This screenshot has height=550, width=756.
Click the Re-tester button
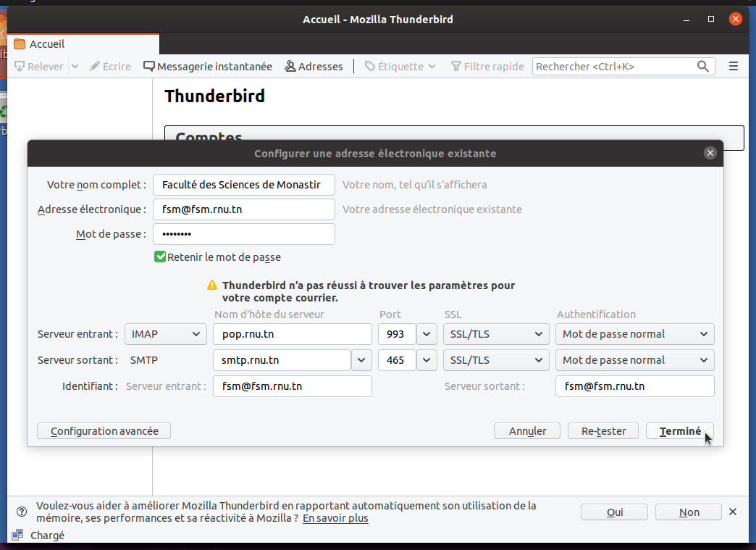click(x=603, y=431)
